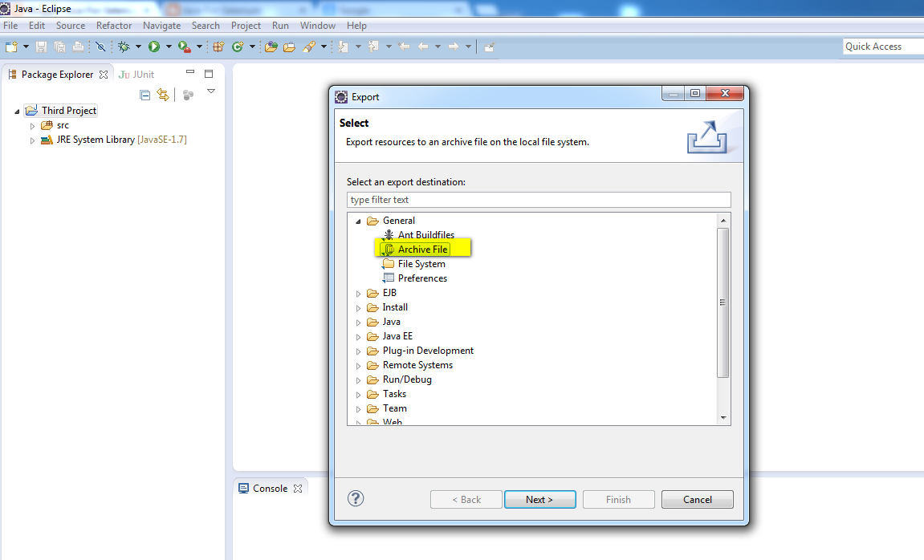Expand the Java EE category
The width and height of the screenshot is (924, 560).
tap(358, 336)
